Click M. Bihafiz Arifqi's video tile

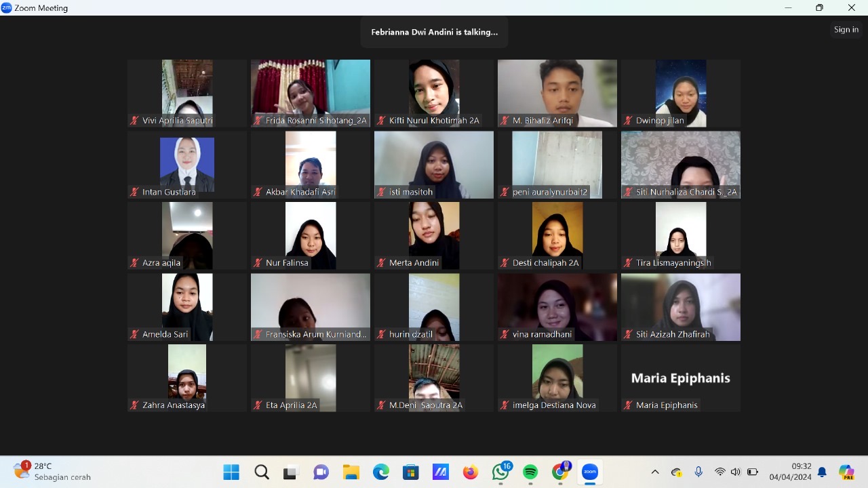pyautogui.click(x=557, y=93)
